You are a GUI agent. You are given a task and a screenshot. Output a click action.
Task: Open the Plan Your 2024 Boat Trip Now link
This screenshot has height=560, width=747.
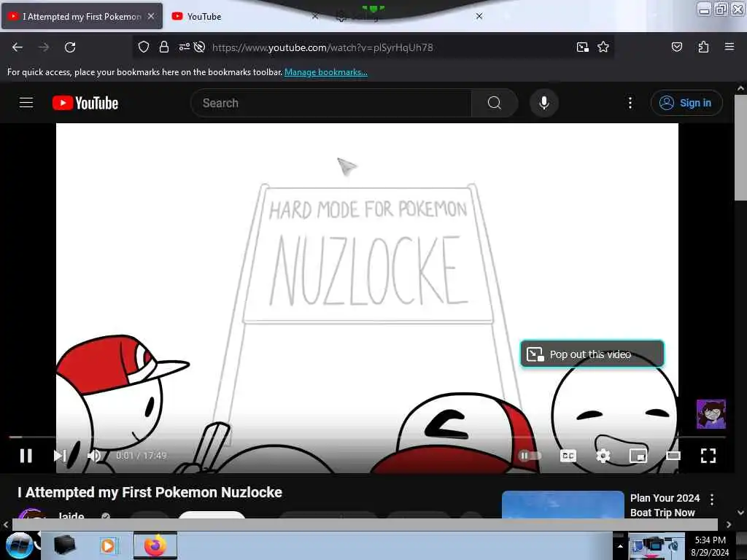[x=665, y=505]
